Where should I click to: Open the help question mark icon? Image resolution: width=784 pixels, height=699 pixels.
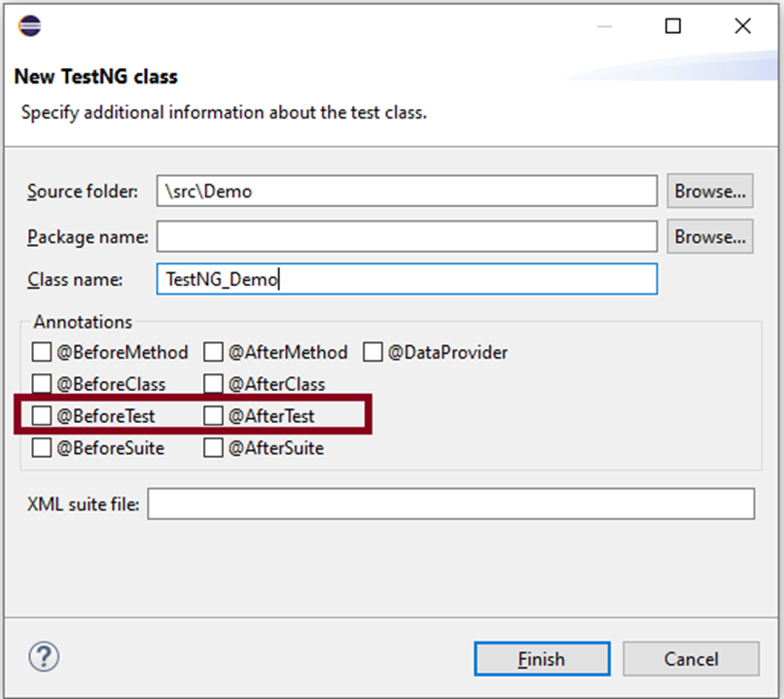pos(44,657)
